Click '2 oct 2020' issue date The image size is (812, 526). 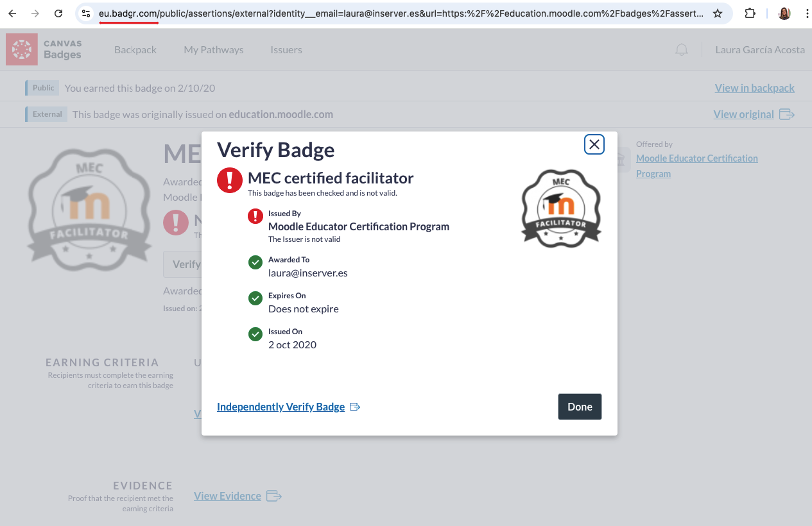click(x=292, y=344)
